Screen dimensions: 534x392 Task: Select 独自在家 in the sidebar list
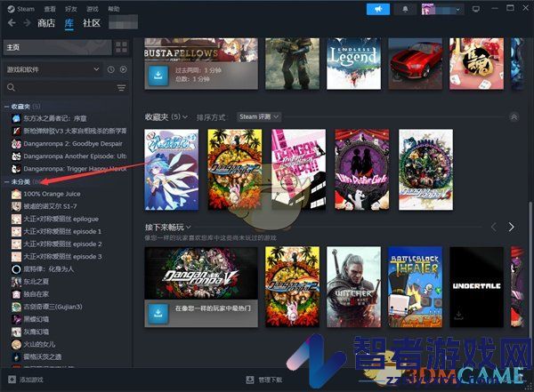click(x=36, y=294)
